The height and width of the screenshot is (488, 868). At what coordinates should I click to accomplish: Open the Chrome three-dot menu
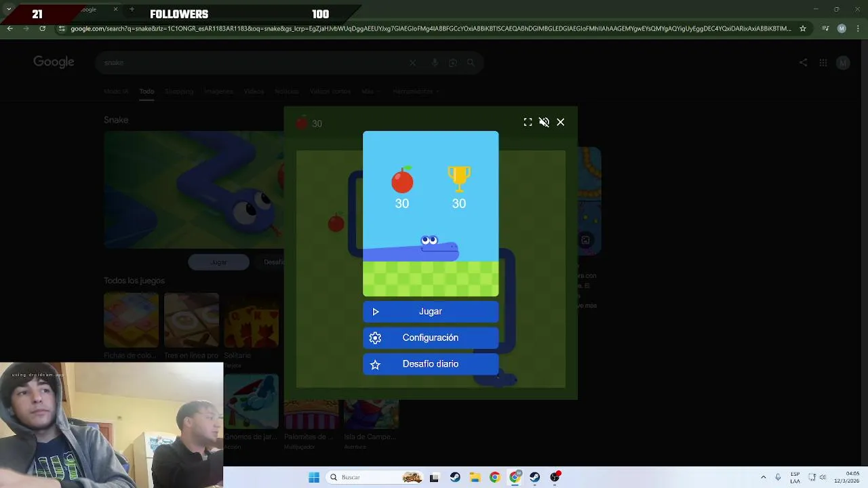[x=858, y=28]
